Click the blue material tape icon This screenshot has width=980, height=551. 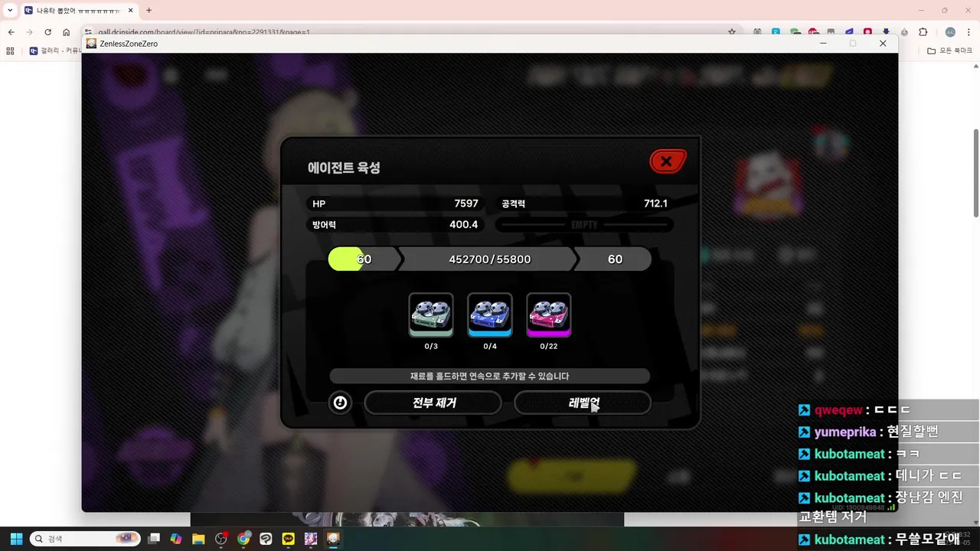pos(490,315)
